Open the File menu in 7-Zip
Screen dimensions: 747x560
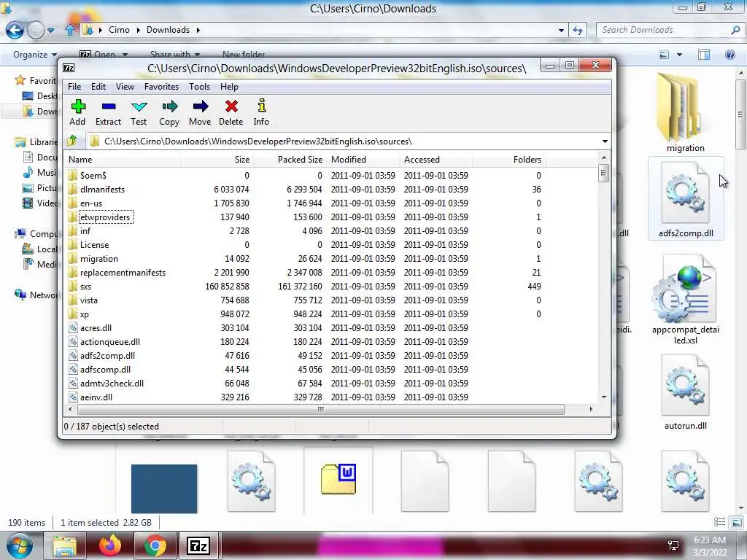point(74,87)
